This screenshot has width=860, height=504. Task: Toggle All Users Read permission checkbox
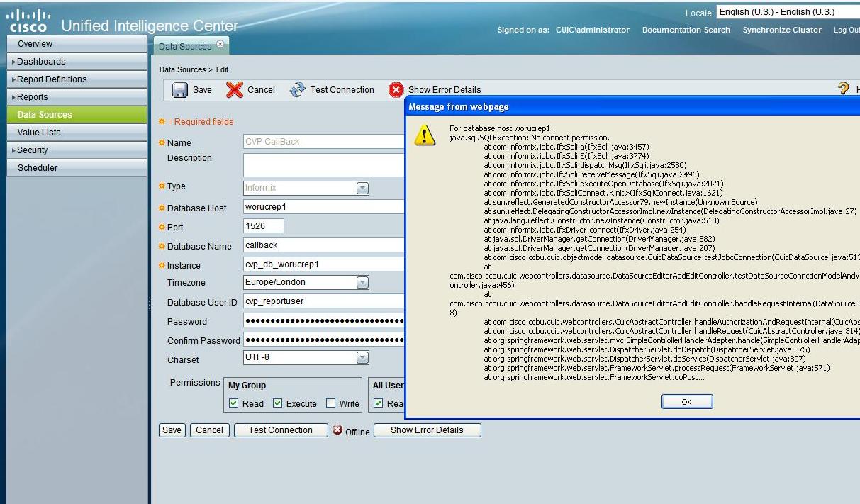pos(379,403)
